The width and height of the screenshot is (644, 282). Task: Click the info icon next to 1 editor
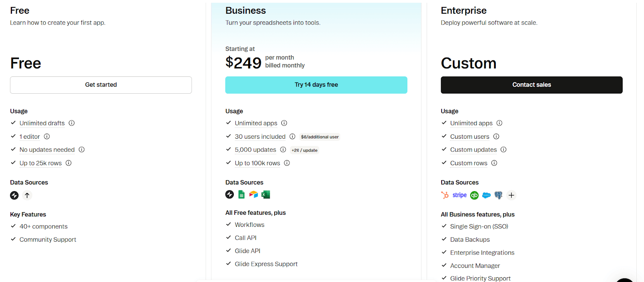[x=47, y=136]
